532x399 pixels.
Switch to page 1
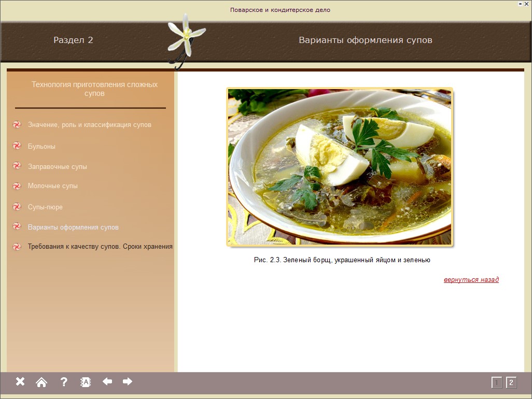point(497,383)
